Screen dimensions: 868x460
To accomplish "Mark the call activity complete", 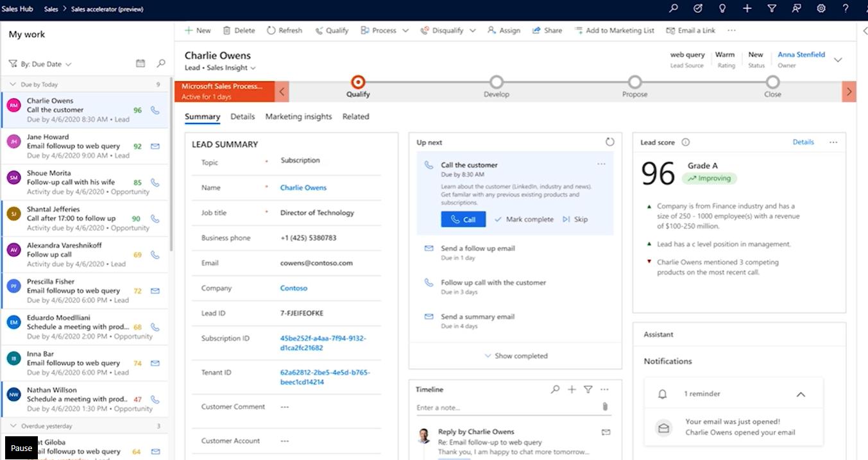I will coord(524,219).
